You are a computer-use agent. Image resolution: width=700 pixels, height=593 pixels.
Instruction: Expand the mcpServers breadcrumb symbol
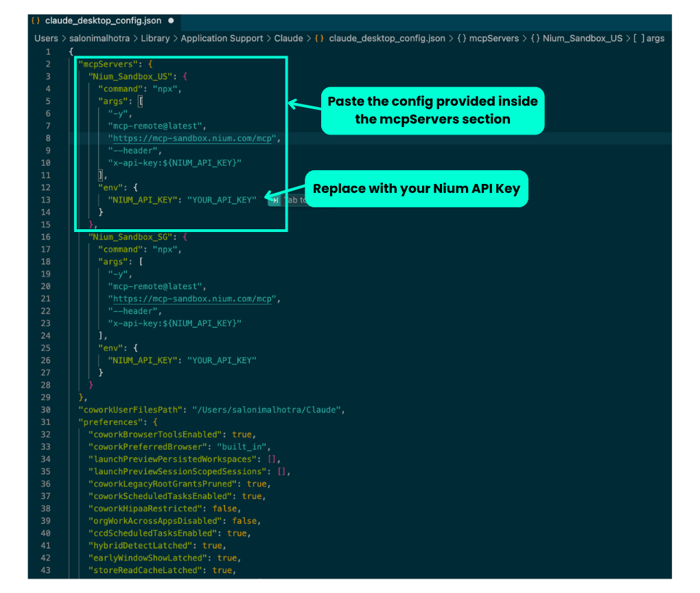point(493,38)
